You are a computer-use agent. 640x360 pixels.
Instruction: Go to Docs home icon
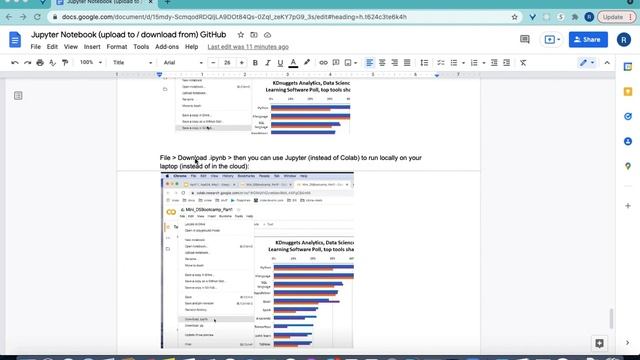15,40
